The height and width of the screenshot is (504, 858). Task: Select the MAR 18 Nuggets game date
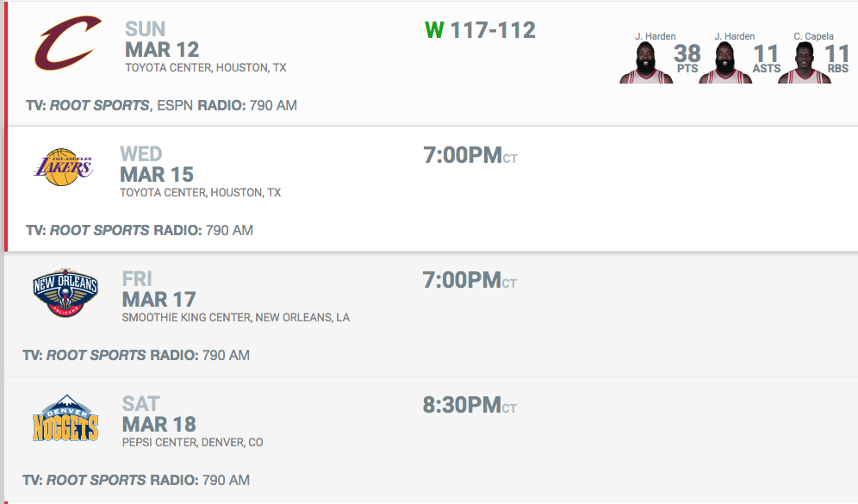click(159, 424)
